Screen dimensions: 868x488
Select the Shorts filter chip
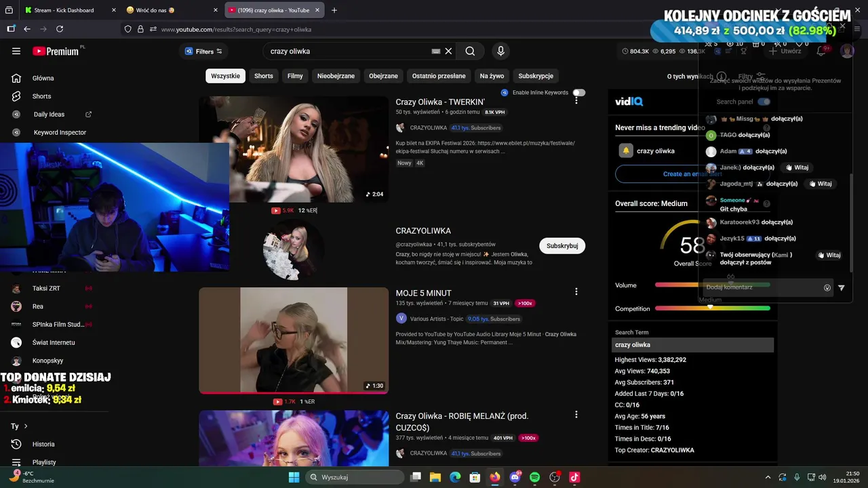click(264, 76)
